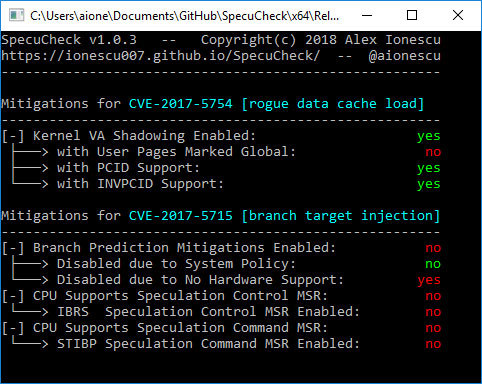Maximize the SpecuCheck console window
Image resolution: width=482 pixels, height=384 pixels.
coord(412,15)
